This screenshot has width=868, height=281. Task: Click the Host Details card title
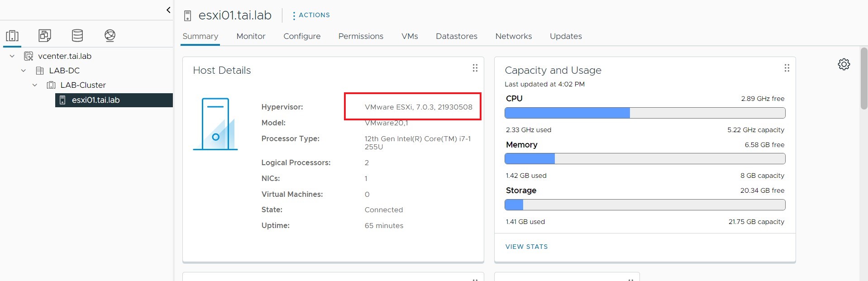(222, 71)
